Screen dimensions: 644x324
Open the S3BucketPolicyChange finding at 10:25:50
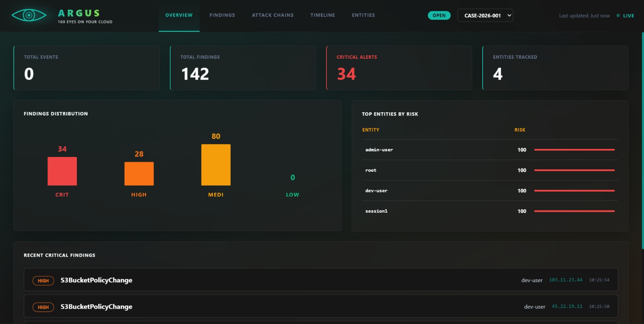(x=321, y=306)
